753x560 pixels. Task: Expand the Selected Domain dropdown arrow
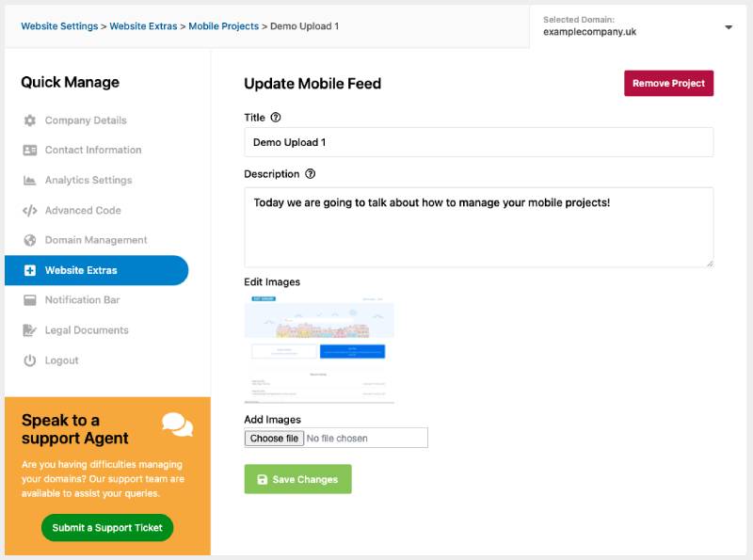pyautogui.click(x=728, y=27)
